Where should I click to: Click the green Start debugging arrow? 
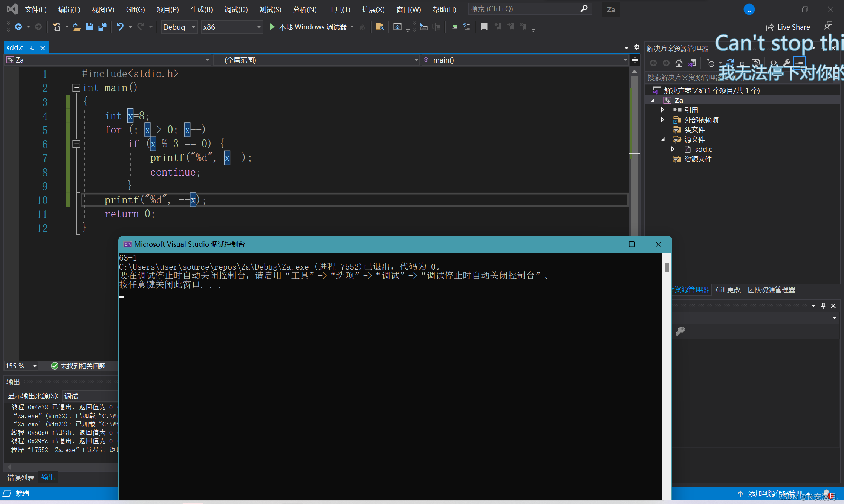(272, 27)
